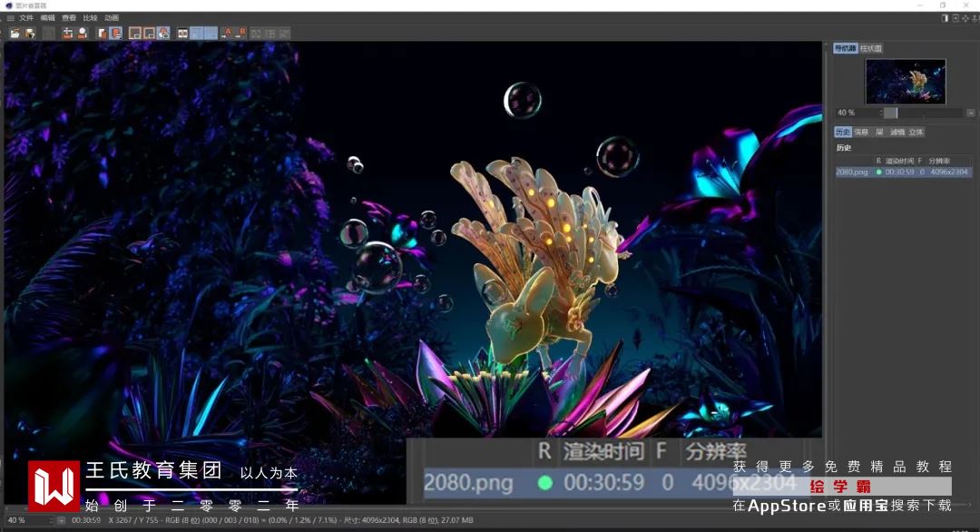The image size is (980, 532).
Task: Toggle the second blue highlighted compare button
Action: (211, 33)
